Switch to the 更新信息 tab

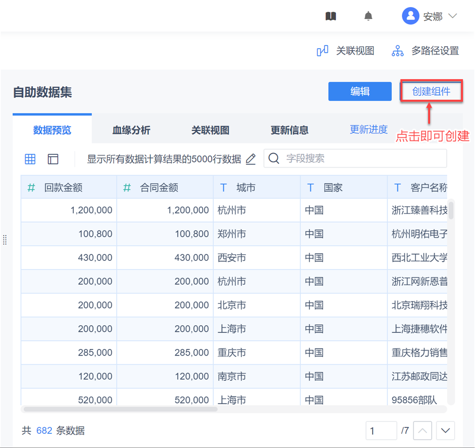click(x=289, y=130)
